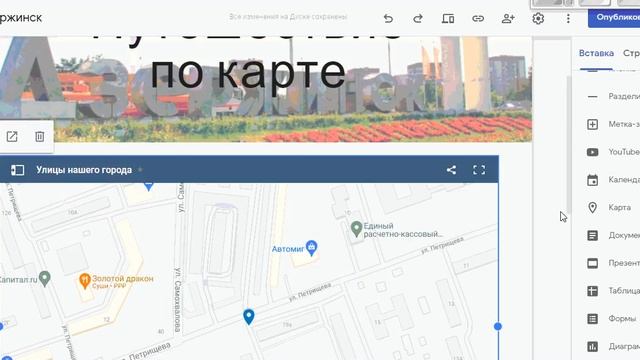Switch to the Страницы tab

click(x=631, y=53)
